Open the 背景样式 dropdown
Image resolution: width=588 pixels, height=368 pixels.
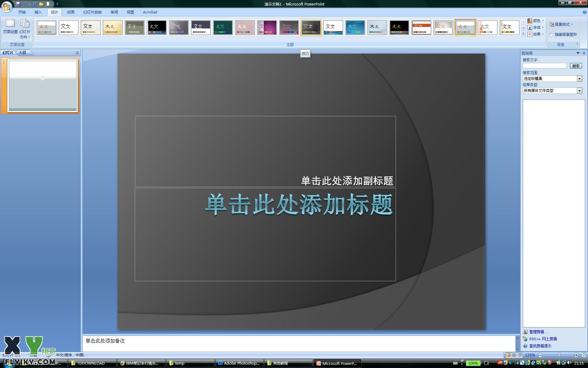coord(561,24)
